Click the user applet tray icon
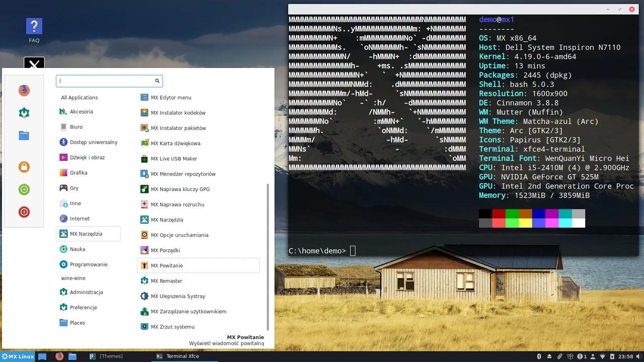 593,356
